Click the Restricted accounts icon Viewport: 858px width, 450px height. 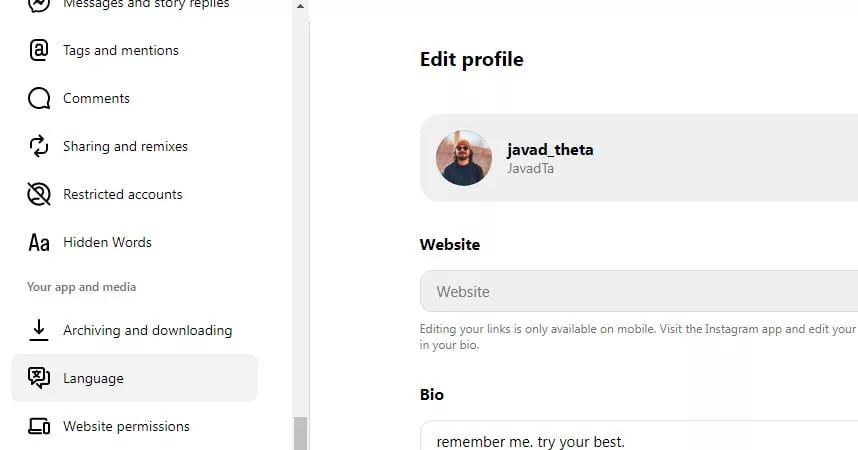pyautogui.click(x=39, y=195)
